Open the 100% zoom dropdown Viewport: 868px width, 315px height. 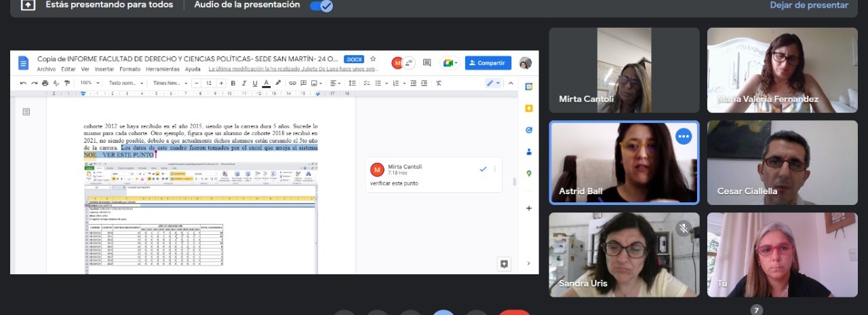click(90, 83)
